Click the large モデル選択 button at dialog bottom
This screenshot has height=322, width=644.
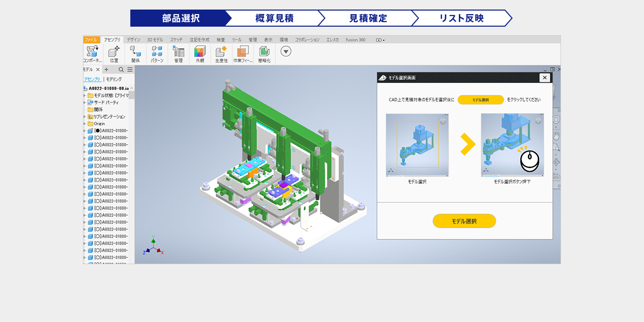[x=464, y=221]
